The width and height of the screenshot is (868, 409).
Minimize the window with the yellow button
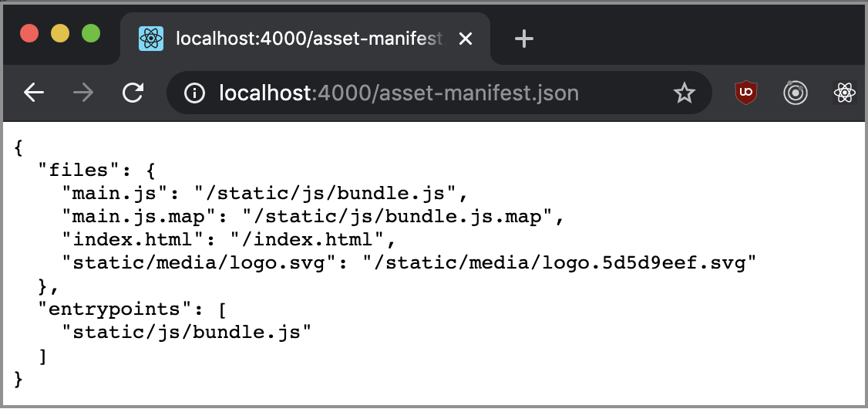[60, 33]
